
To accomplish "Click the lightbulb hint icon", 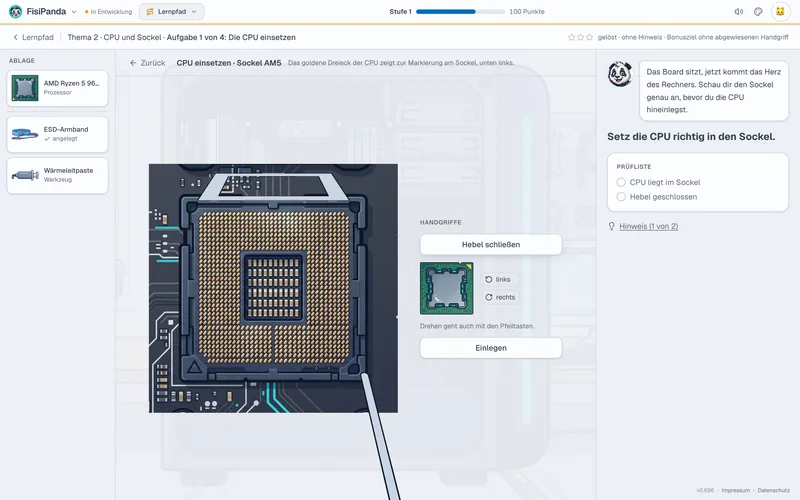I will pos(611,226).
